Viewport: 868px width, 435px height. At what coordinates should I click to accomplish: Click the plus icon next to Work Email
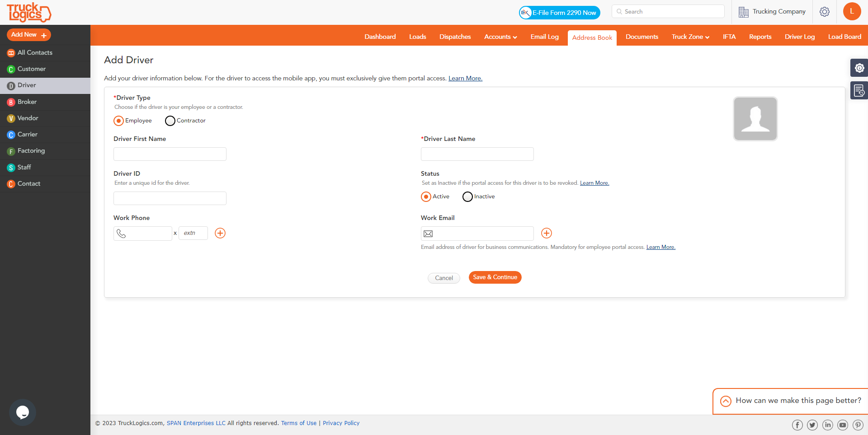(547, 233)
